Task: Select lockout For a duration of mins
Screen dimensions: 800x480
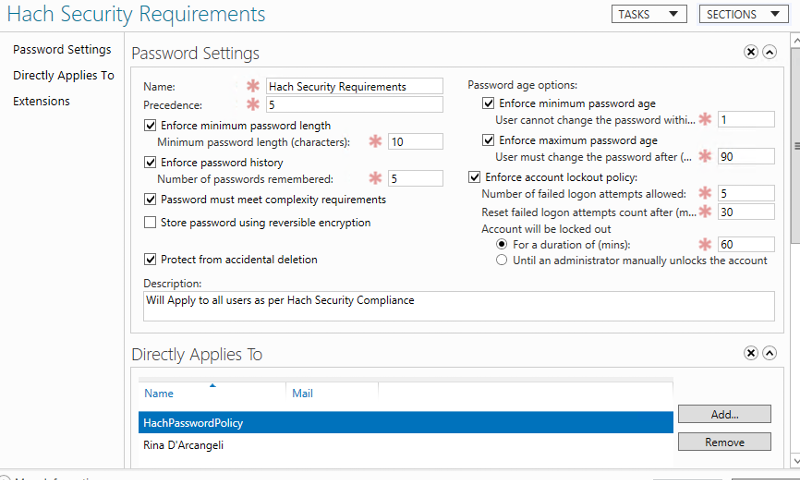Action: [502, 244]
